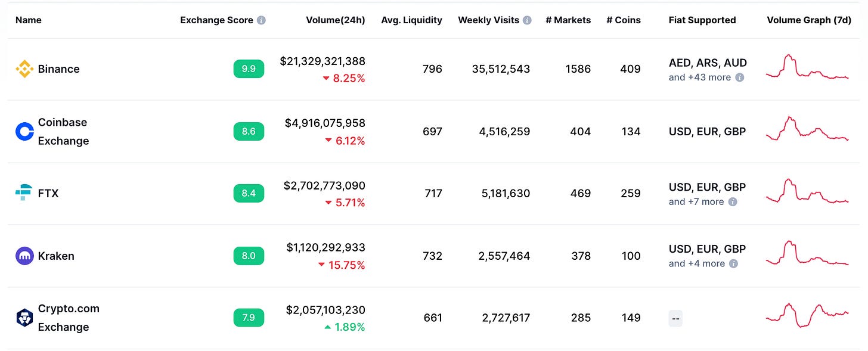Open the FTX exchange link
Image resolution: width=868 pixels, height=351 pixels.
[x=48, y=194]
